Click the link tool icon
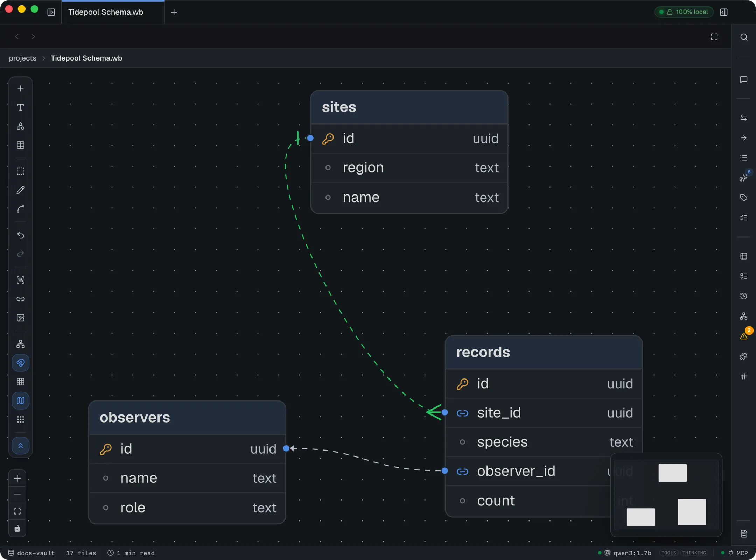This screenshot has width=756, height=560. (21, 299)
